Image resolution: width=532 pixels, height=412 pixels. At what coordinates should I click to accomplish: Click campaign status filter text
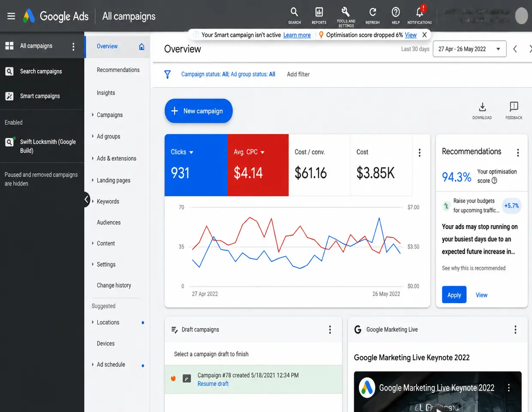[228, 74]
